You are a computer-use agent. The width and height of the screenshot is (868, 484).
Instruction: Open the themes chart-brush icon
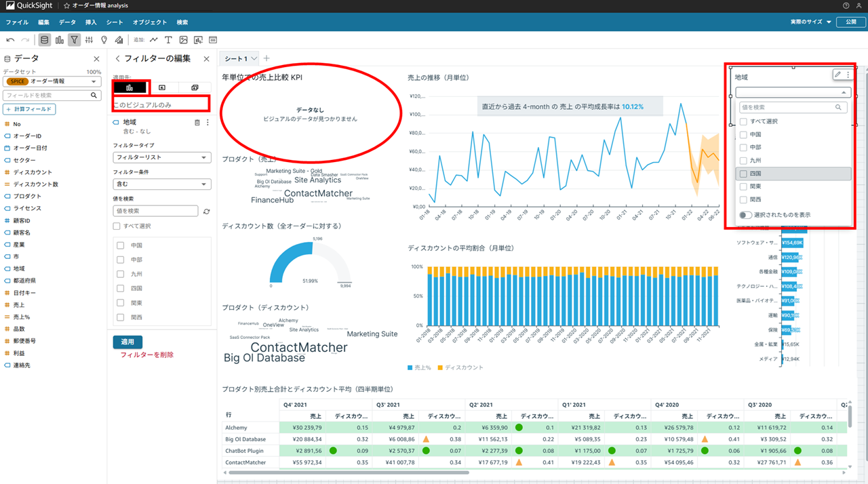[119, 40]
